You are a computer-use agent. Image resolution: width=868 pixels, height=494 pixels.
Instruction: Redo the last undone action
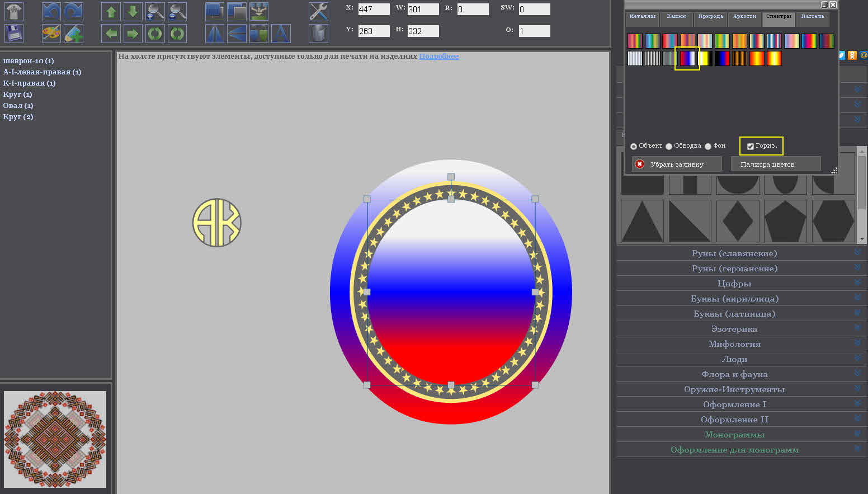click(x=73, y=11)
